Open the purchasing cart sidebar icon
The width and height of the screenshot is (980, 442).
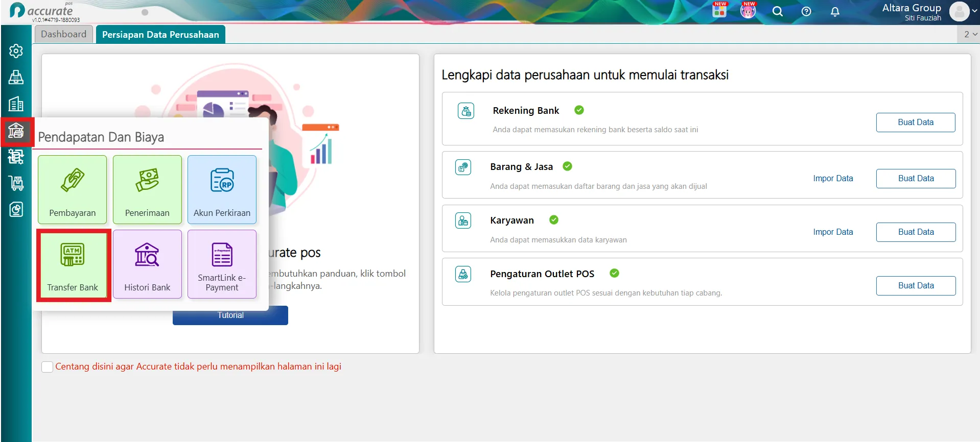coord(16,183)
